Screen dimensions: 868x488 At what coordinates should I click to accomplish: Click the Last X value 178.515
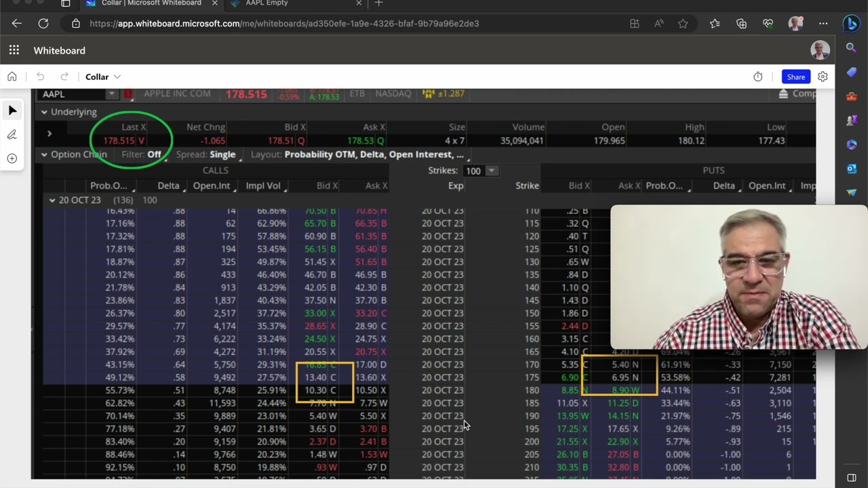[x=119, y=141]
